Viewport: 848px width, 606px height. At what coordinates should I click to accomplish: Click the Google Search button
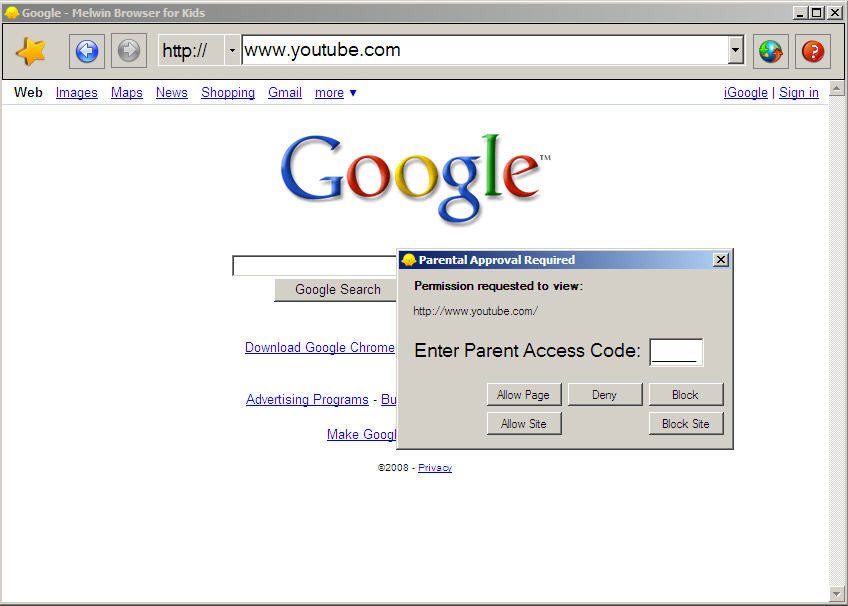point(337,290)
